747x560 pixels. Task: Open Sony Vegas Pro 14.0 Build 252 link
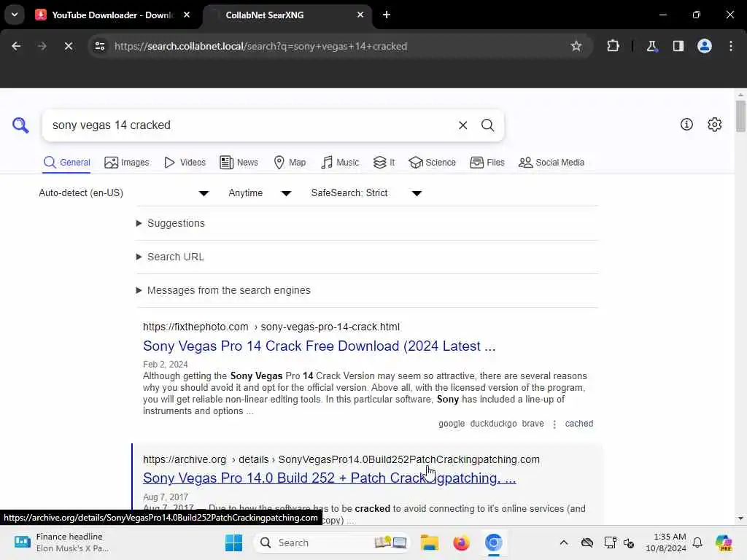[329, 478]
